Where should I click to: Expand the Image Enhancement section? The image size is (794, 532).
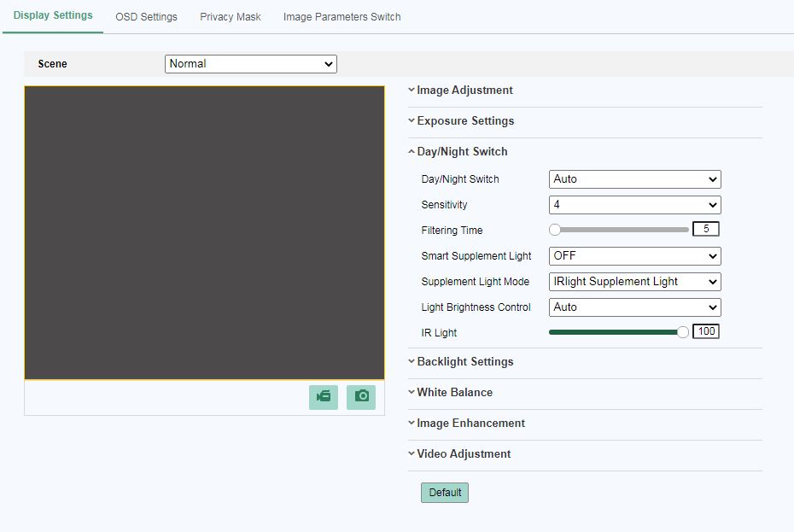coord(470,424)
